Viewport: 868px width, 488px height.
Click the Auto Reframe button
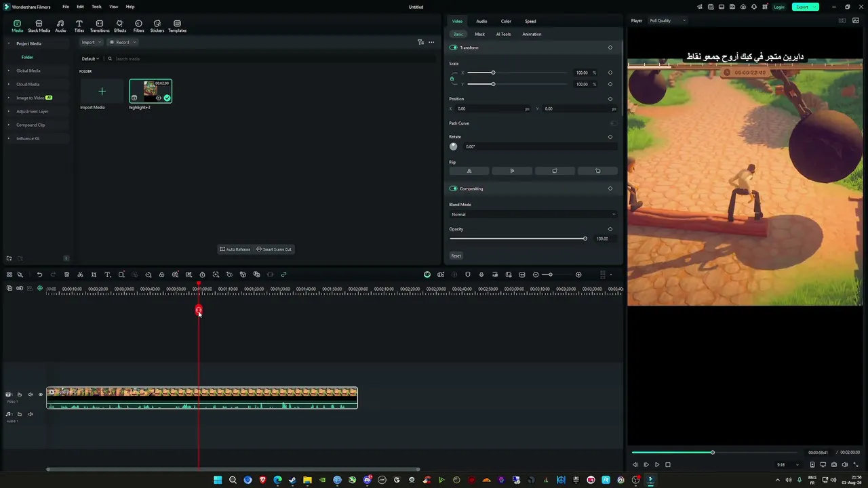[235, 249]
